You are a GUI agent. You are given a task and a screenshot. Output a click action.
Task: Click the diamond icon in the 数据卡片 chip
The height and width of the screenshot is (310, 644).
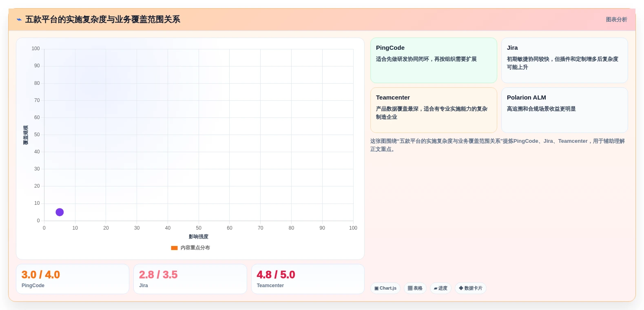pyautogui.click(x=461, y=288)
